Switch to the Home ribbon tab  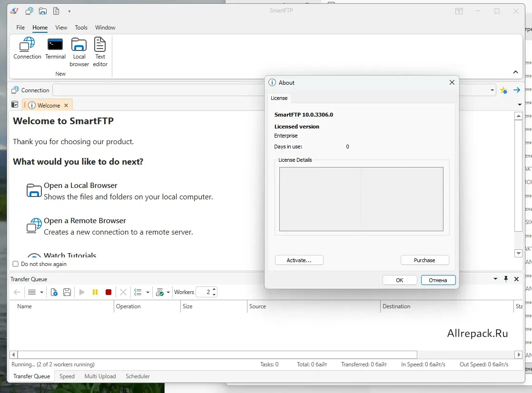pyautogui.click(x=40, y=28)
